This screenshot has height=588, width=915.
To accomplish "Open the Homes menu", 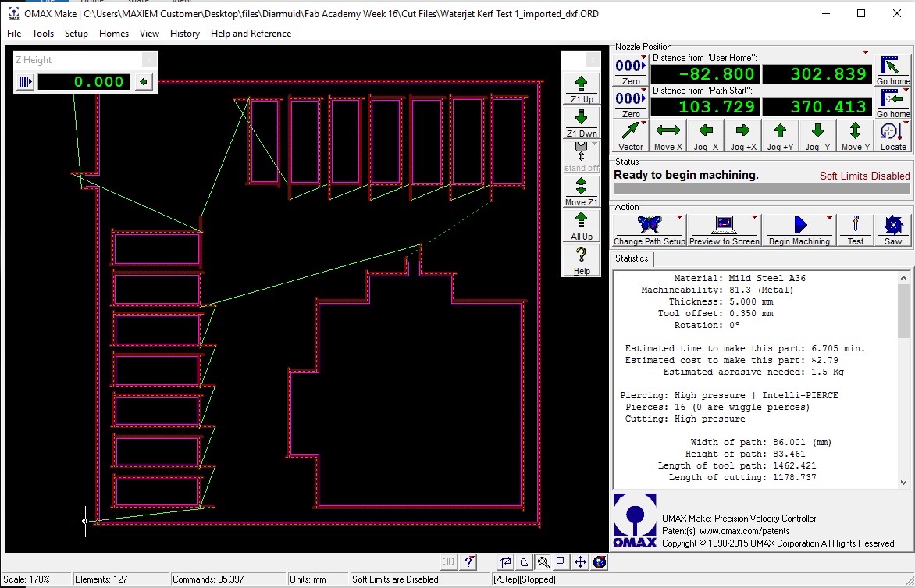I will click(114, 34).
